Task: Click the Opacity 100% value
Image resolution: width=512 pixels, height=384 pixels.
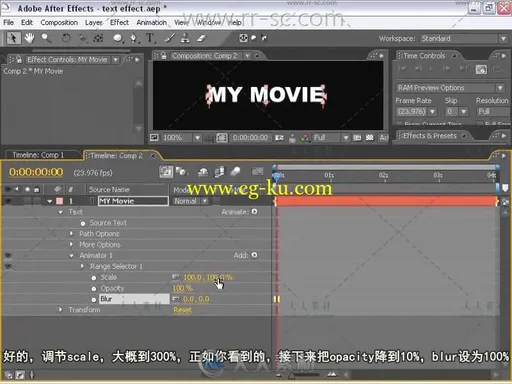Action: click(x=182, y=288)
